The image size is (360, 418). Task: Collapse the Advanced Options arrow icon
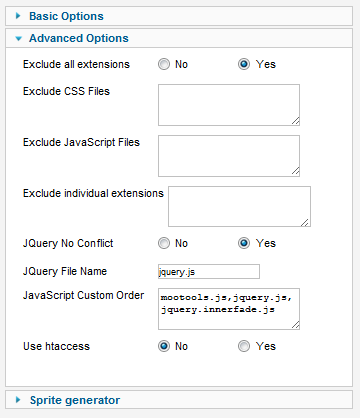19,39
